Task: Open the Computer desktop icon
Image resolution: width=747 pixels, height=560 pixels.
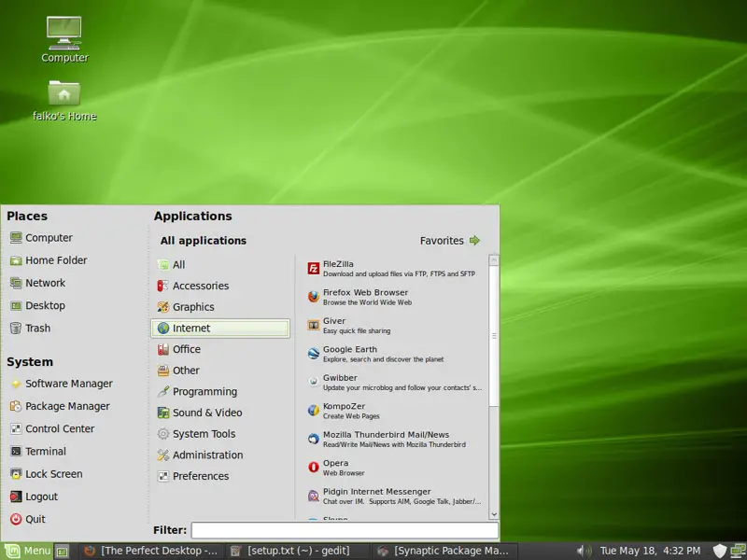Action: [64, 39]
